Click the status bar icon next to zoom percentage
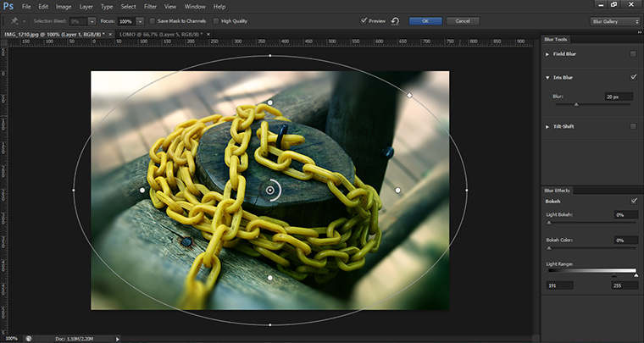 (28, 338)
